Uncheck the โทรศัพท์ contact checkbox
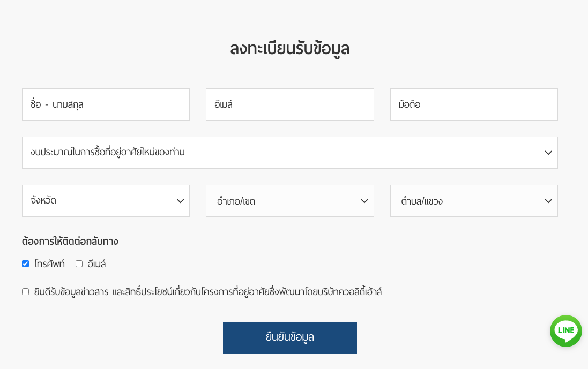The width and height of the screenshot is (588, 369). (26, 264)
